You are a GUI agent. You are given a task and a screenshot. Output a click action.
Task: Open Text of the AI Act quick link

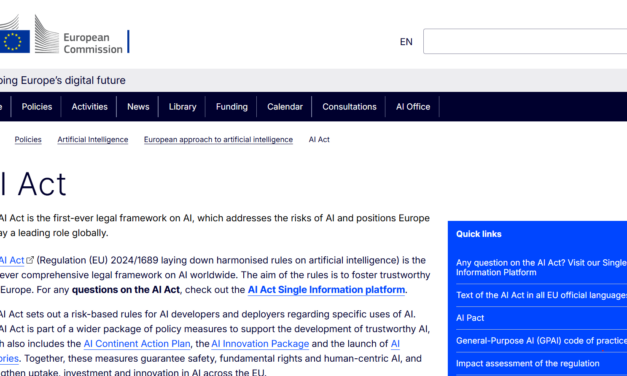click(541, 295)
